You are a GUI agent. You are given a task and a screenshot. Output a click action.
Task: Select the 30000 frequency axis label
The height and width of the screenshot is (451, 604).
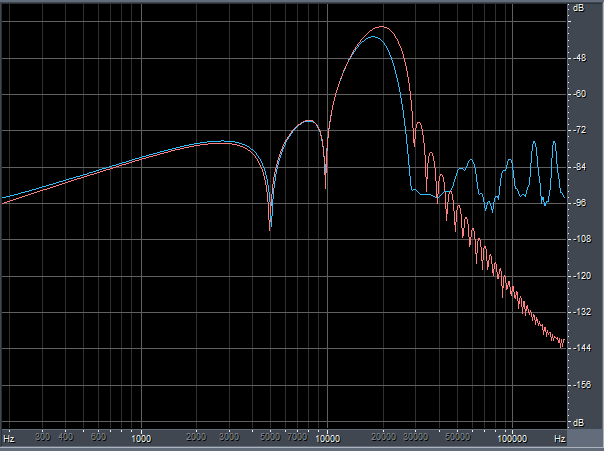tap(416, 437)
